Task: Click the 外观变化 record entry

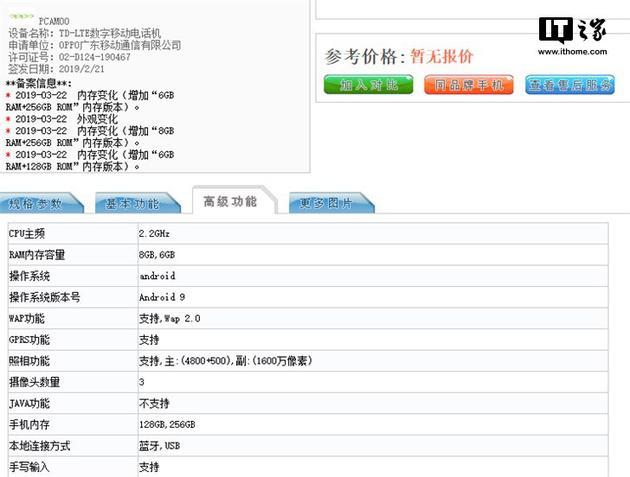Action: [x=97, y=119]
